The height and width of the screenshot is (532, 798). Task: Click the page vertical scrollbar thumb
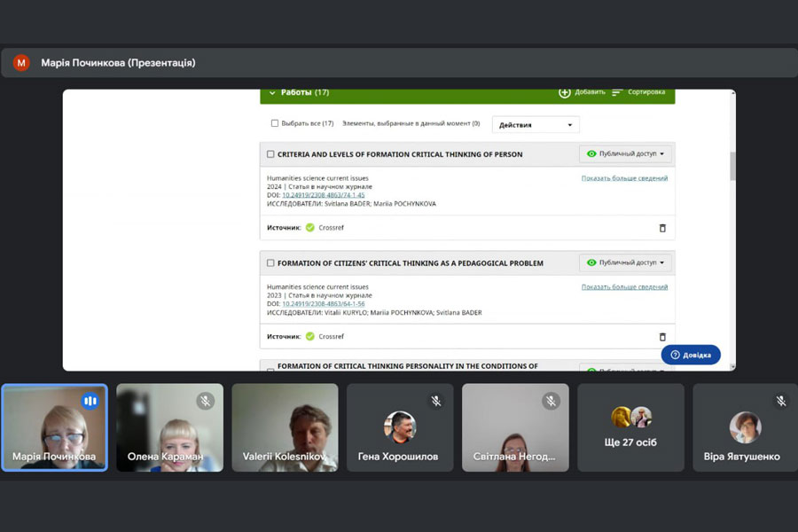point(733,166)
